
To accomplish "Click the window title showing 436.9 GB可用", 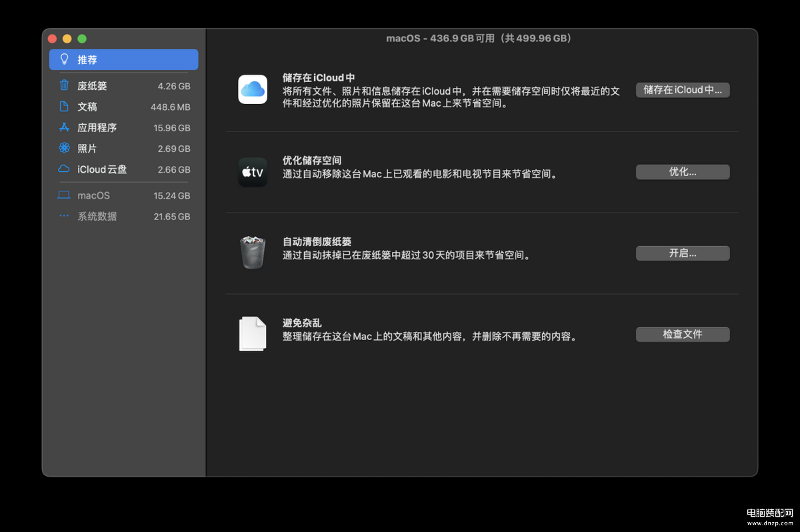I will [x=479, y=38].
